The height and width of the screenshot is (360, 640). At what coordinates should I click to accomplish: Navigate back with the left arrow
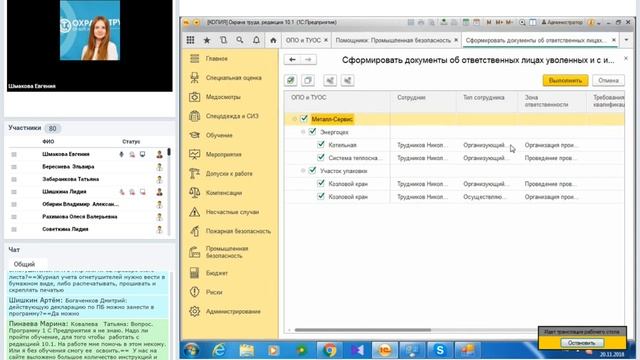(x=292, y=60)
